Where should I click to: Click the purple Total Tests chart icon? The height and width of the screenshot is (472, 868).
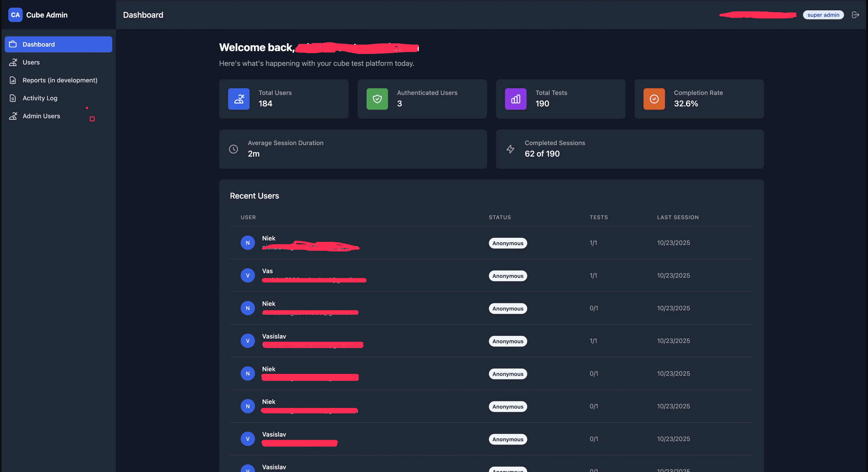pyautogui.click(x=516, y=99)
